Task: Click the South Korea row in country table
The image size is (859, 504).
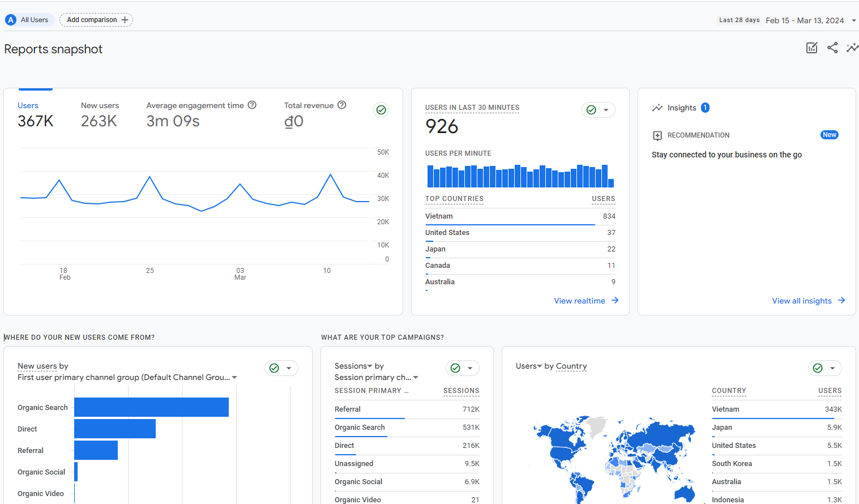Action: (x=777, y=464)
